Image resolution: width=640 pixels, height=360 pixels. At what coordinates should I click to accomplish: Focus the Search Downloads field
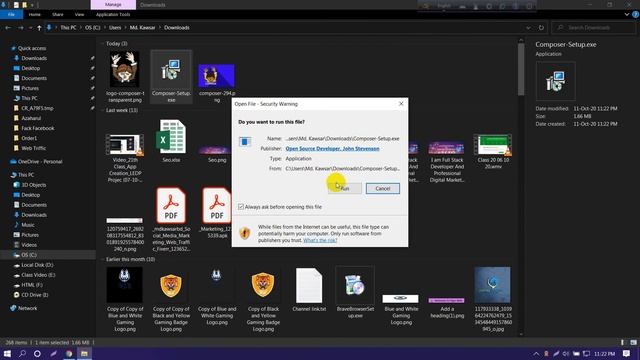(594, 28)
